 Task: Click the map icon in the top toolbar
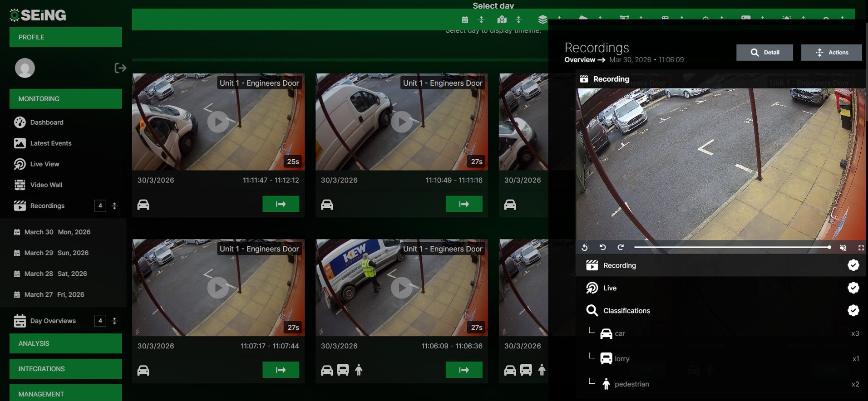[502, 20]
